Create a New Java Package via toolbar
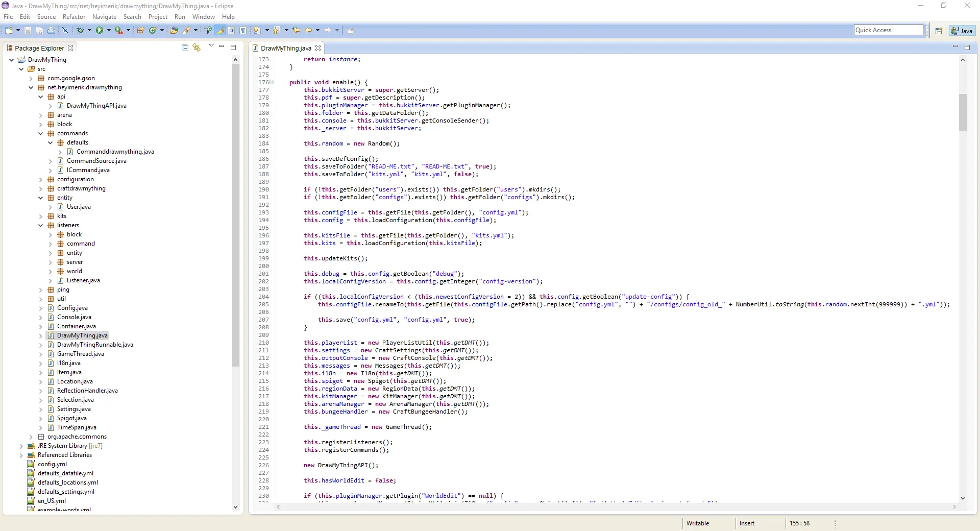Screen dimensions: 980x531 (140, 31)
